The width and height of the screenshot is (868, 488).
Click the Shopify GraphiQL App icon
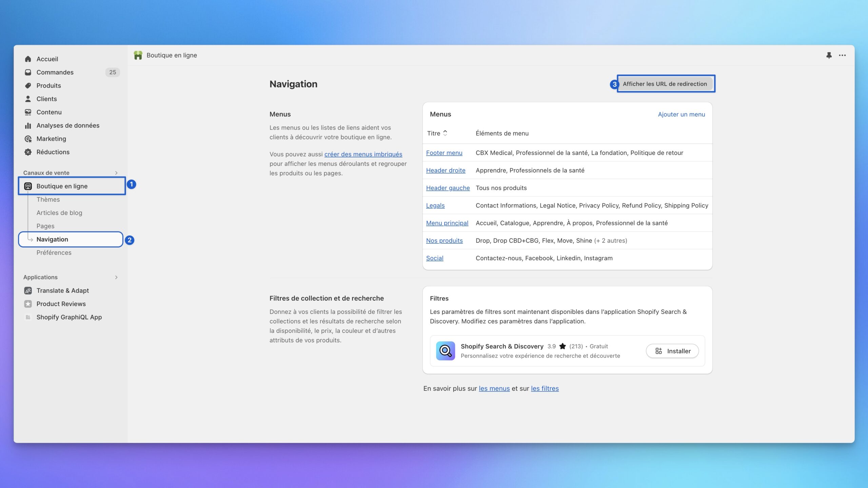pyautogui.click(x=28, y=317)
